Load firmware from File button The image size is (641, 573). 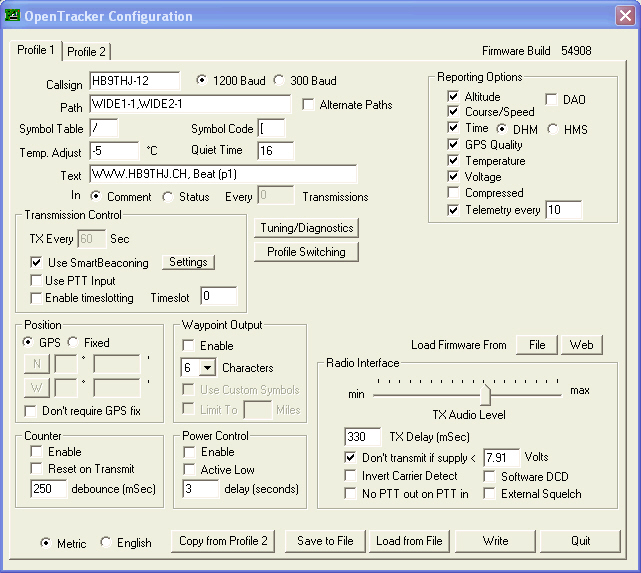click(537, 345)
